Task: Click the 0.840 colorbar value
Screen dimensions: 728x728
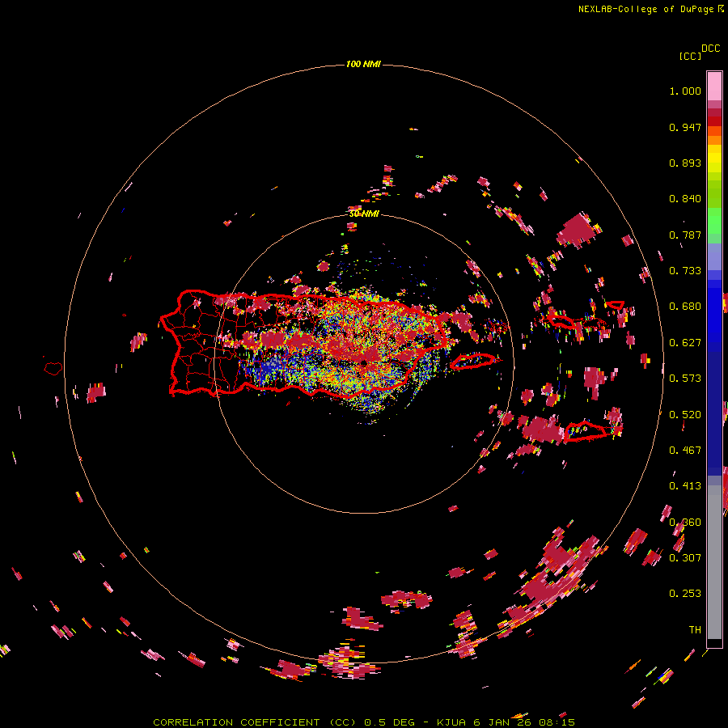Action: point(685,199)
